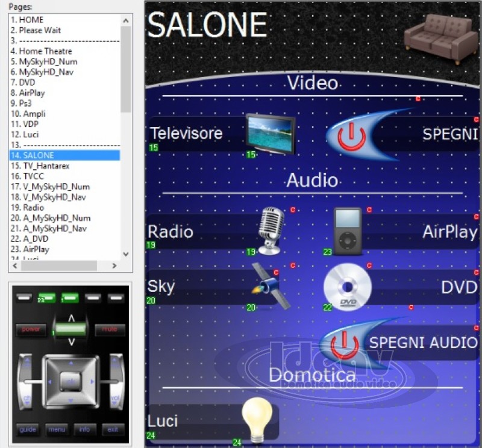Select page 5. MySkyHD_Num
482x448 pixels.
coord(64,61)
